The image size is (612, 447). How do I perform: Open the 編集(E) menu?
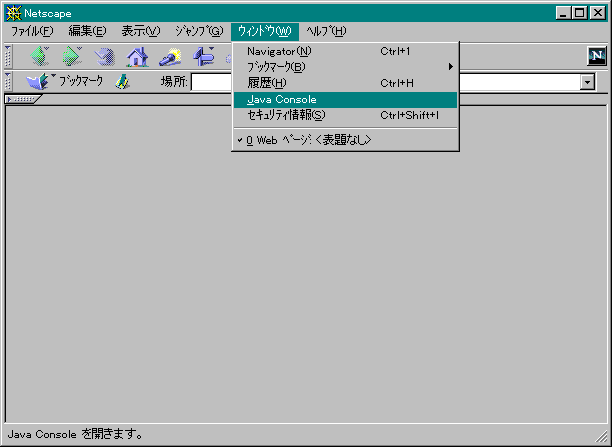point(87,31)
